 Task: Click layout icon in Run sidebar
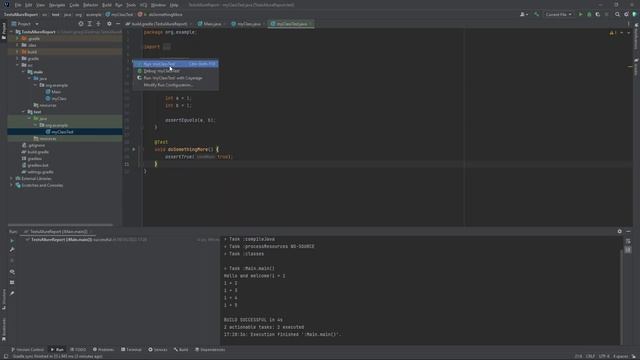(12, 282)
